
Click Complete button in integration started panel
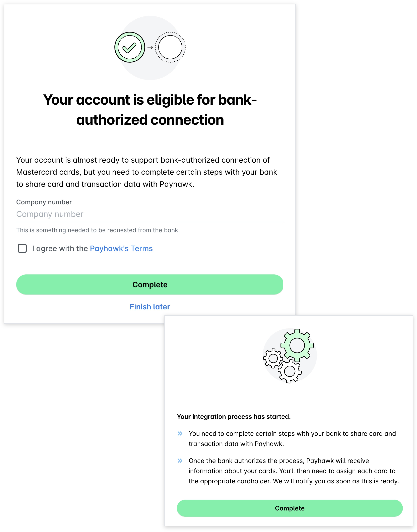coord(290,508)
